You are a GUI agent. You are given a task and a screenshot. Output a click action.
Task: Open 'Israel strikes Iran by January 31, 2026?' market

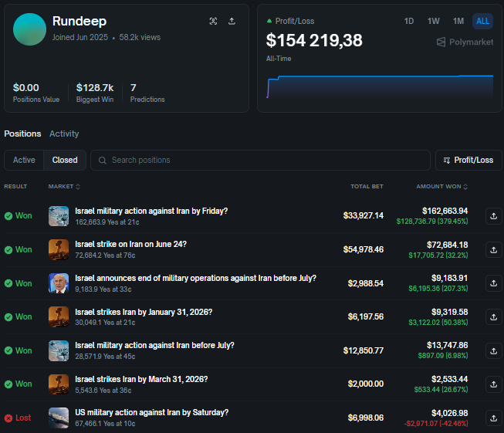tap(144, 312)
